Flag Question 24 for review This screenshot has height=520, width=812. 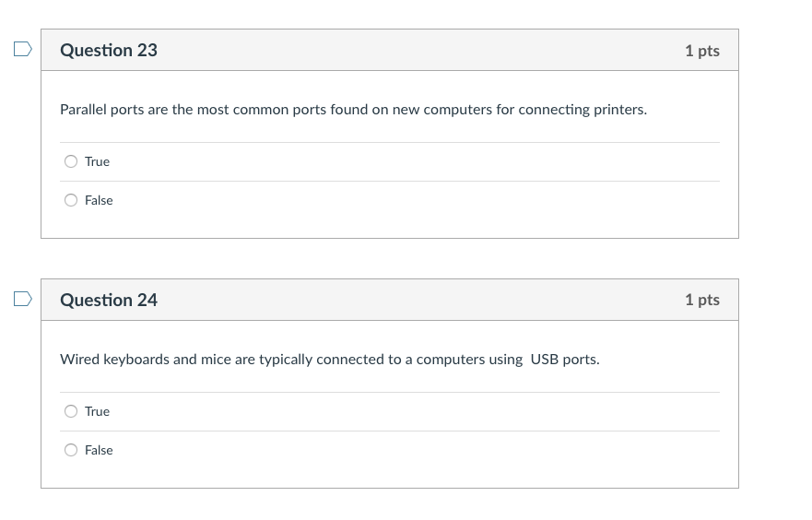pos(23,299)
